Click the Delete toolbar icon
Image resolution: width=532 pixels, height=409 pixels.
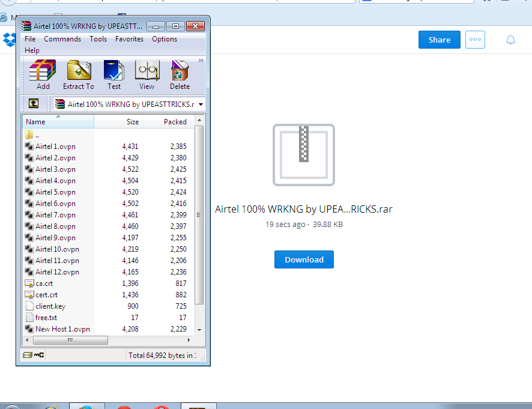pyautogui.click(x=180, y=74)
